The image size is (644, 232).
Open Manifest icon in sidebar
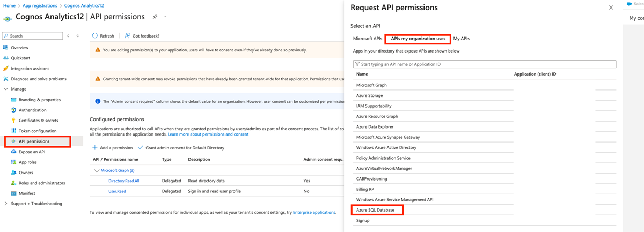(14, 193)
